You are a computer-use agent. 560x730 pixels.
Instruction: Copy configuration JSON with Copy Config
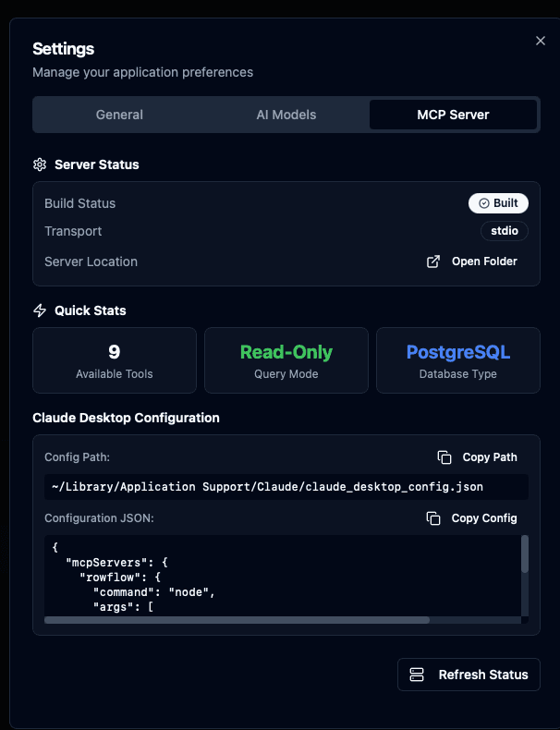pos(471,518)
